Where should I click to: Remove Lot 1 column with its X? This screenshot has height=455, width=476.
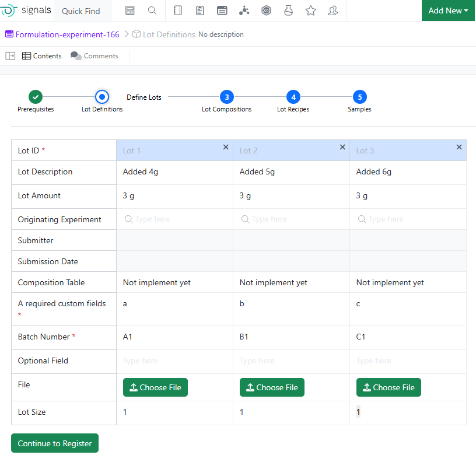(226, 147)
